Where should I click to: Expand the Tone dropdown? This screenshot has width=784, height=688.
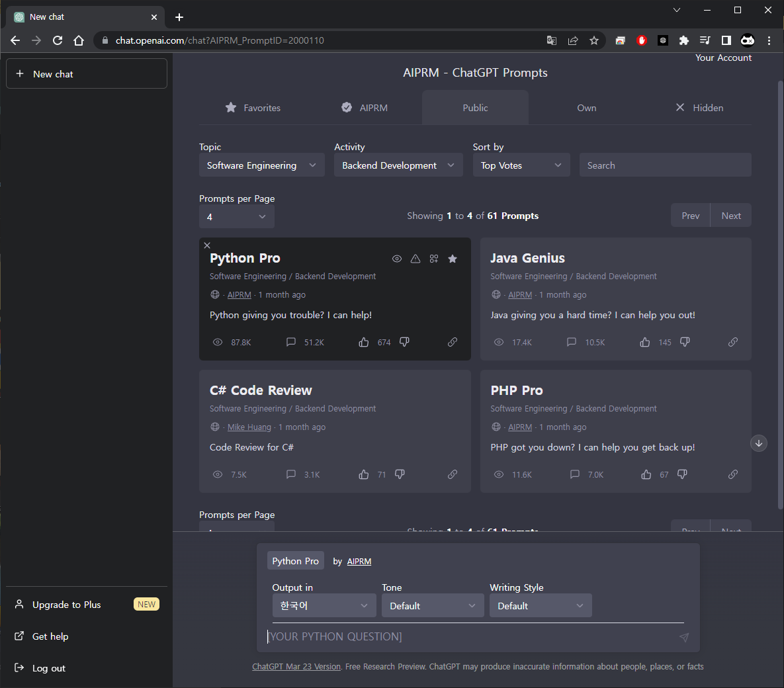(x=433, y=605)
